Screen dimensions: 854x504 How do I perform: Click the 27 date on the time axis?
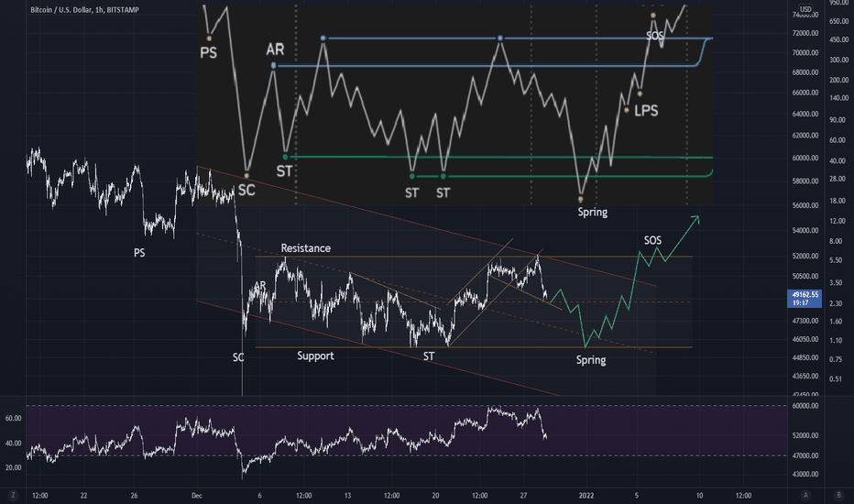523,496
